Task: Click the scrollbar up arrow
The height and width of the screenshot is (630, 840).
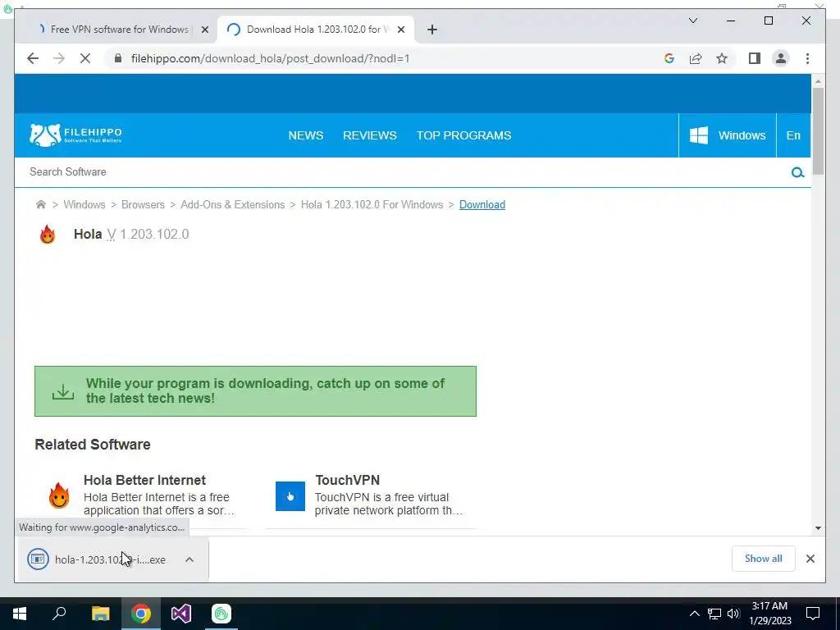Action: [x=818, y=81]
